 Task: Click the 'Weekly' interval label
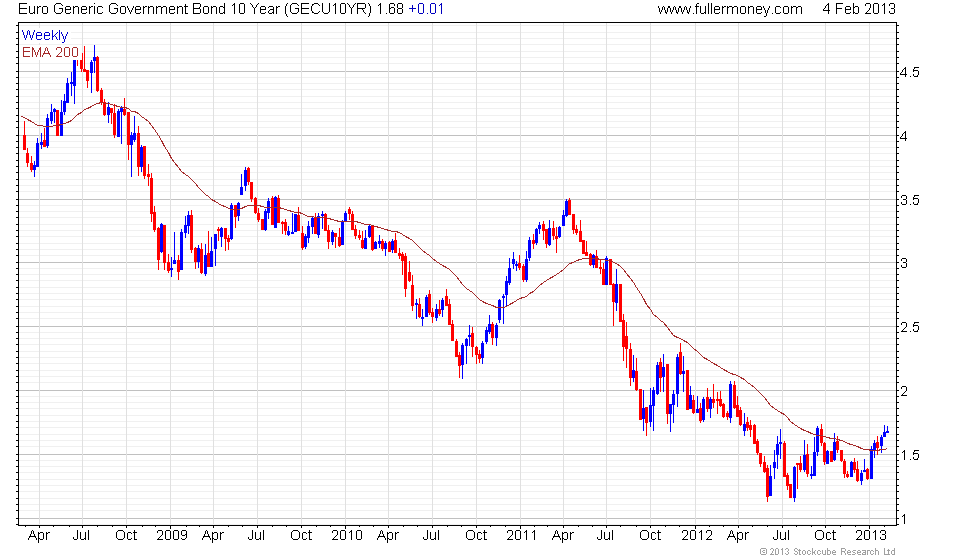click(45, 36)
